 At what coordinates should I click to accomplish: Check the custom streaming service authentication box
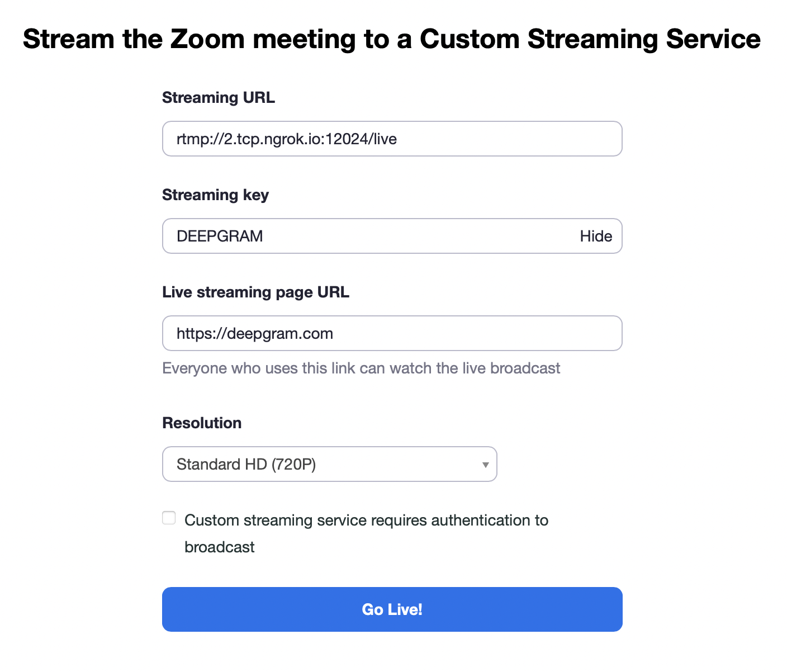(168, 518)
